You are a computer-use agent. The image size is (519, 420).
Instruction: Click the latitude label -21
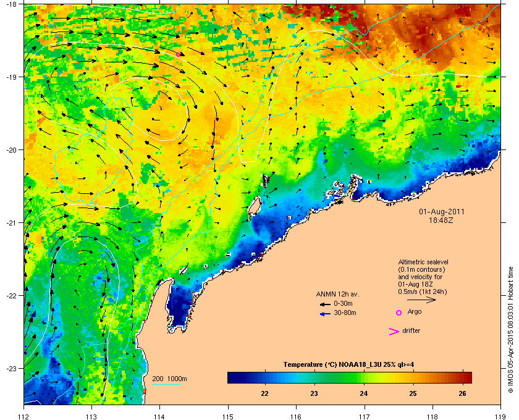[x=11, y=223]
